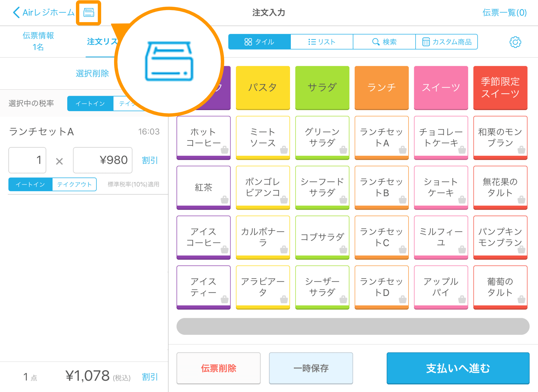This screenshot has width=538, height=392.
Task: Proceed with 支払いへ進む button
Action: (x=458, y=368)
